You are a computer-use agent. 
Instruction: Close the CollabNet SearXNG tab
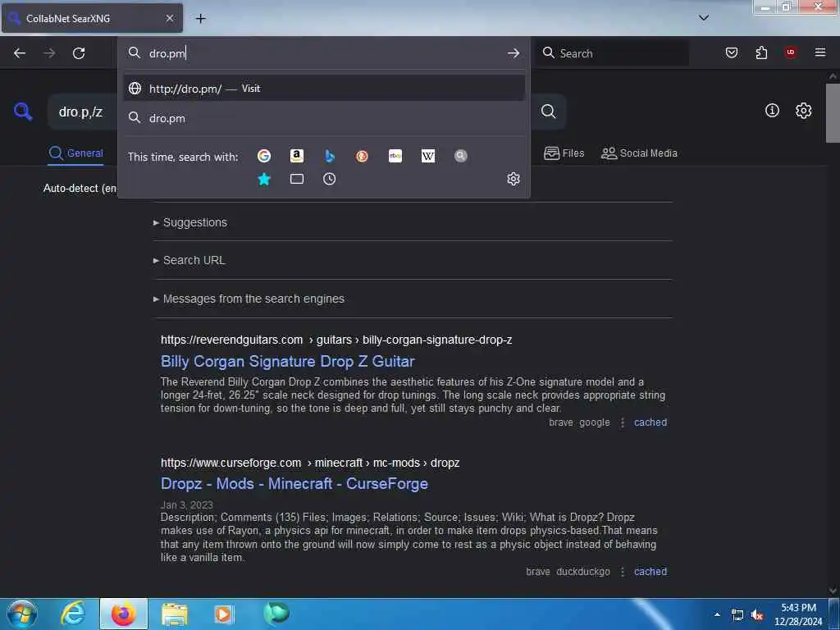(x=170, y=18)
